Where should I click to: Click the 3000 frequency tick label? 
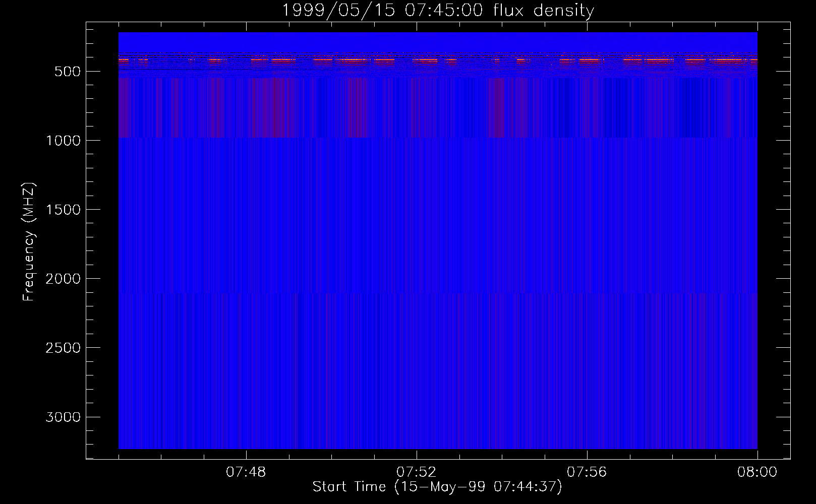click(63, 417)
